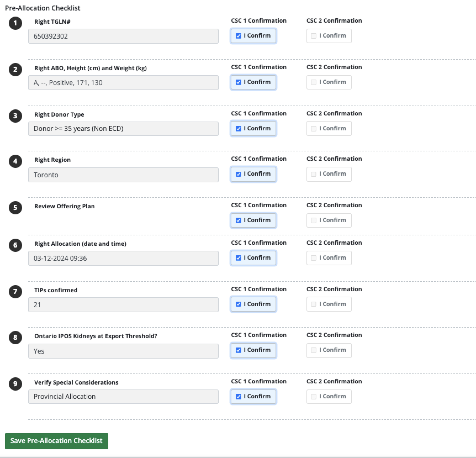Click the Pre-Allocation Checklist heading
Viewport: 476px width, 458px height.
tap(43, 8)
